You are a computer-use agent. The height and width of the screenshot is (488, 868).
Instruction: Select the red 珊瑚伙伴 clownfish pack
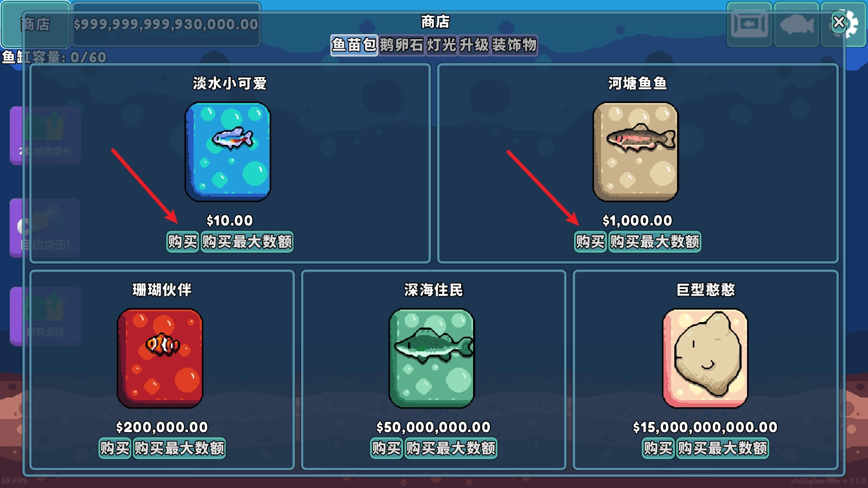coord(160,358)
